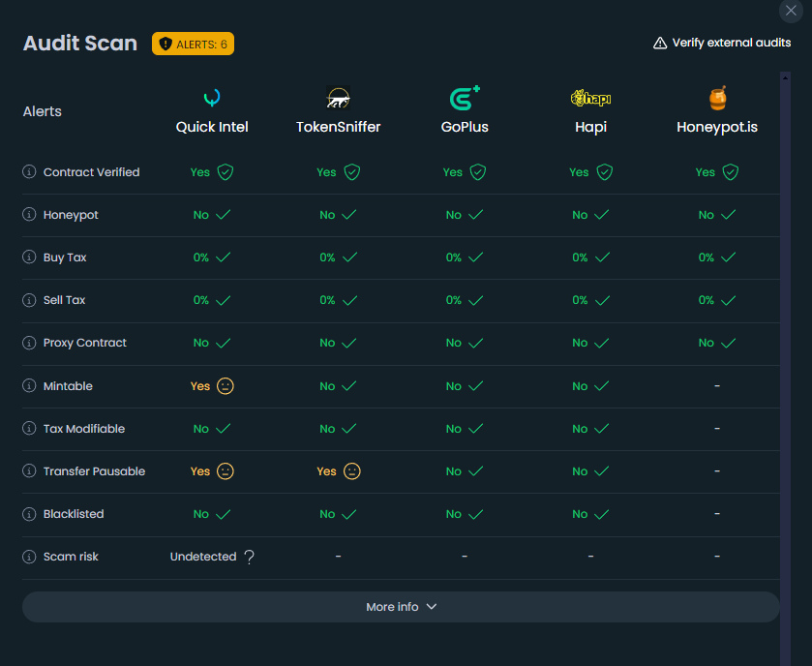
Task: Expand the More info section
Action: 401,607
